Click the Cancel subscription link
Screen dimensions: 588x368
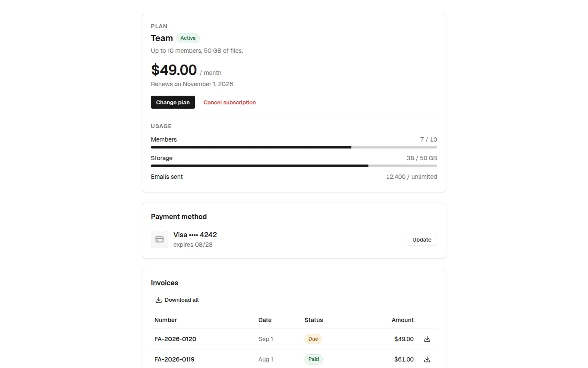tap(230, 103)
